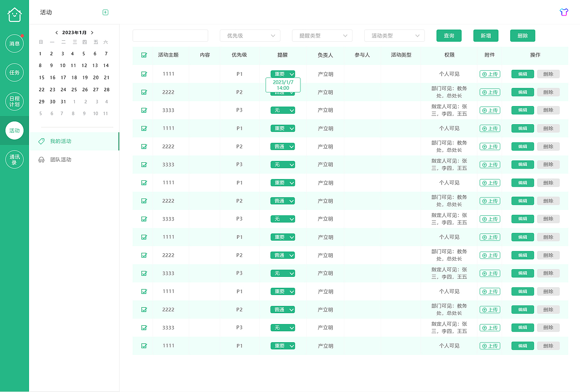The width and height of the screenshot is (580, 392).
Task: Open the 优先级 filter dropdown
Action: [x=250, y=36]
